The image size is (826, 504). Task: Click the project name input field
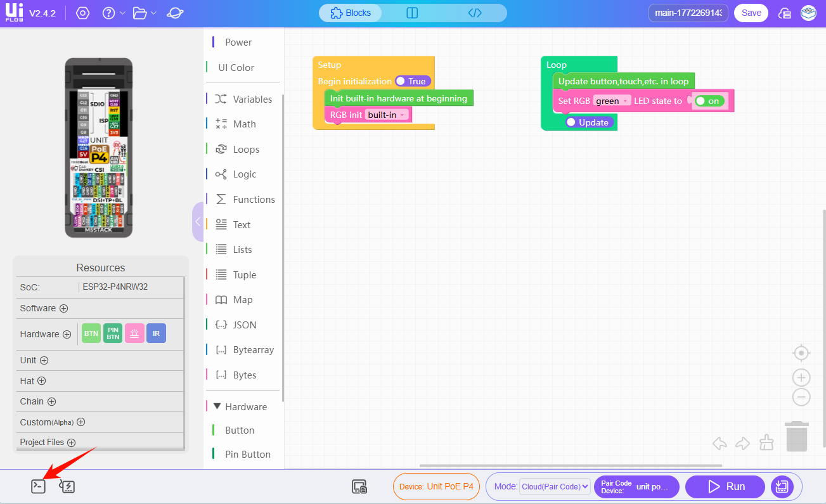tap(688, 13)
